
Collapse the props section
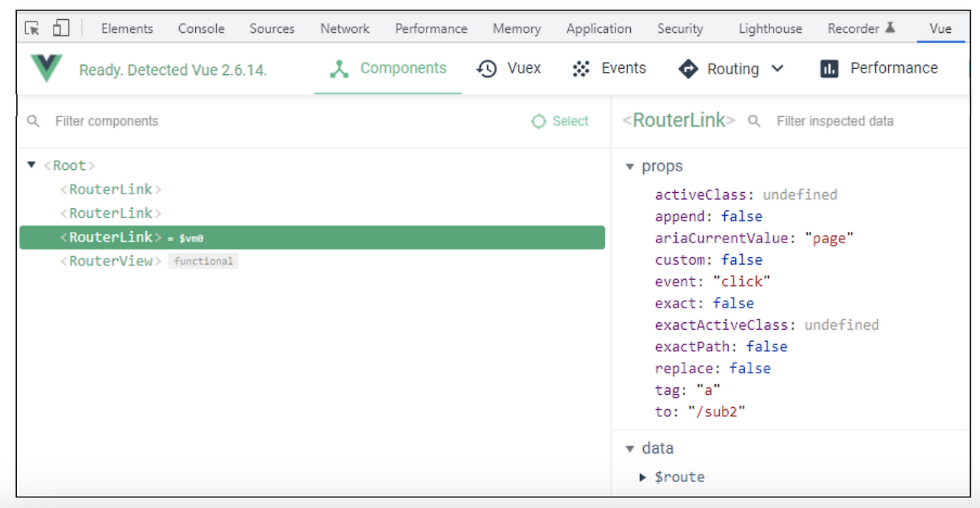coord(630,166)
